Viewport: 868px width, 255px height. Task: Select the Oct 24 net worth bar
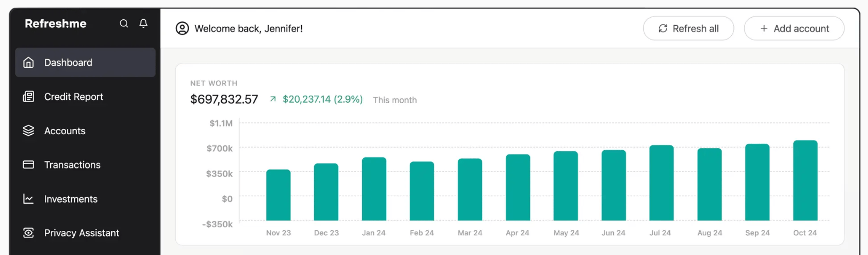(806, 180)
